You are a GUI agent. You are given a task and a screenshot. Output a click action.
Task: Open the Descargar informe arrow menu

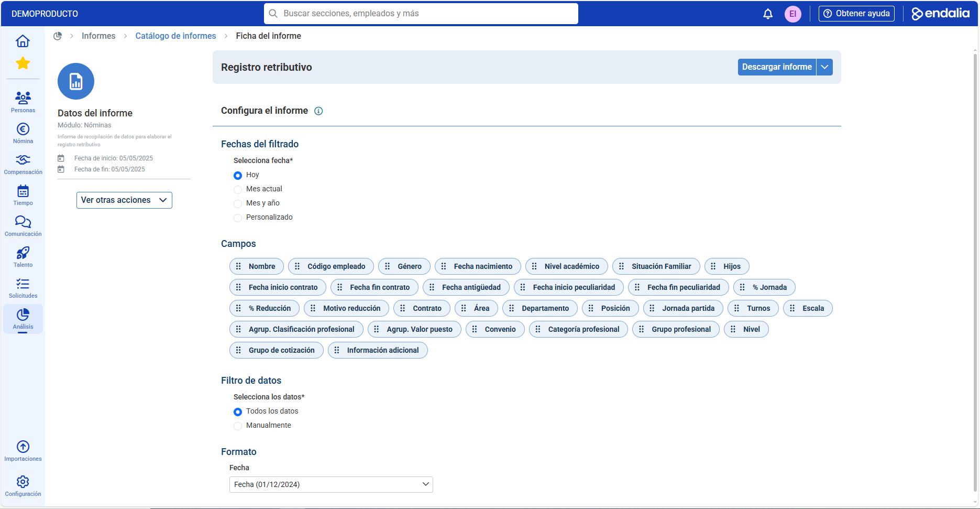click(825, 67)
